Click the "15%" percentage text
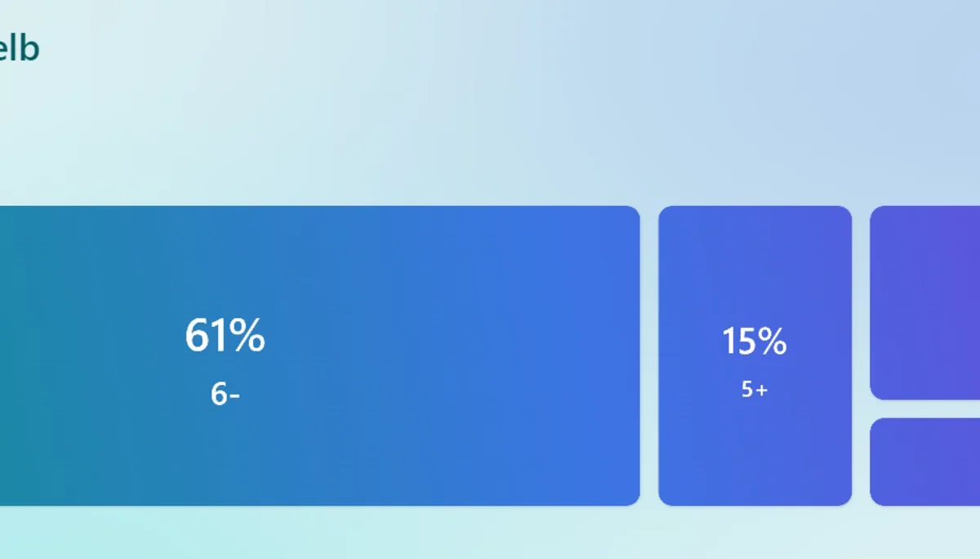 [x=754, y=341]
